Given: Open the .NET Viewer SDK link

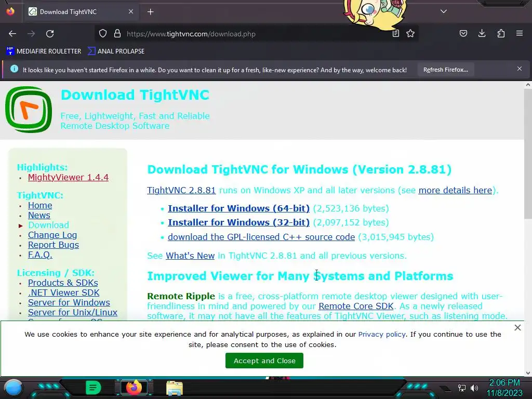Looking at the screenshot, I should pos(63,293).
